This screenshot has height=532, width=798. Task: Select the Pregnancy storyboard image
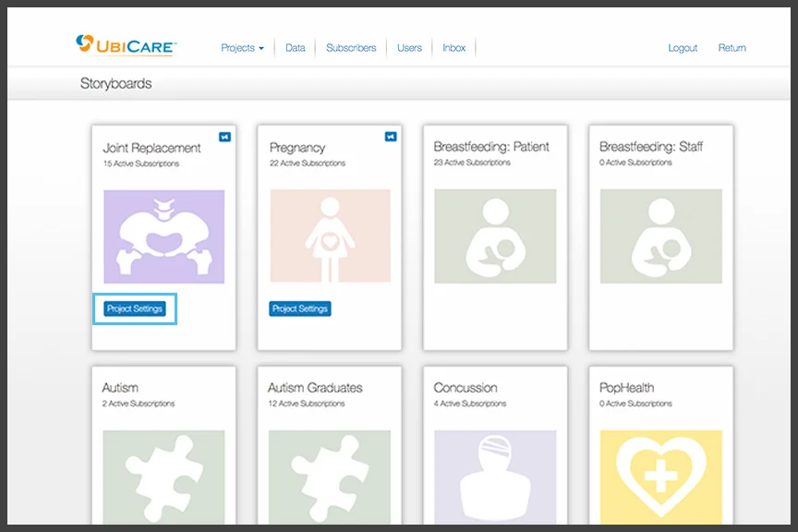click(x=331, y=236)
